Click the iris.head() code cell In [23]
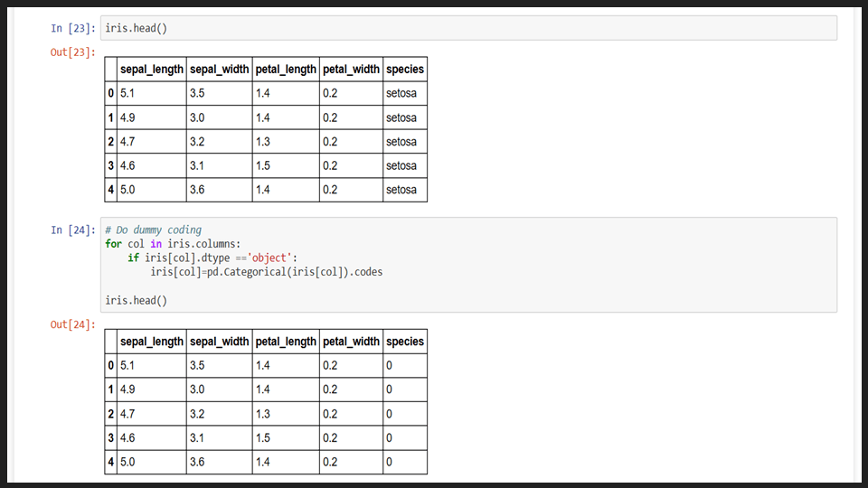Screen dimensions: 868x488 tap(468, 28)
